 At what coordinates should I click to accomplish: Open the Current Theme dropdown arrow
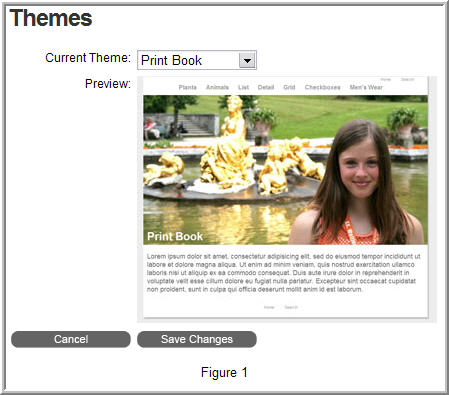pos(247,61)
